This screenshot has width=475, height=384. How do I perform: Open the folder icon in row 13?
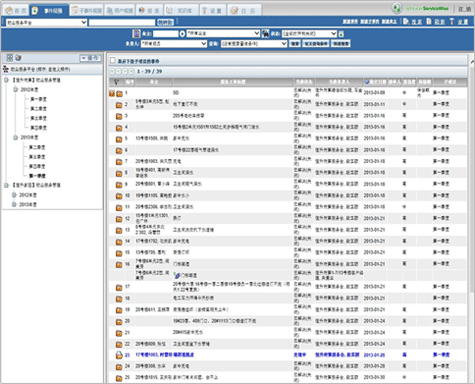click(119, 230)
